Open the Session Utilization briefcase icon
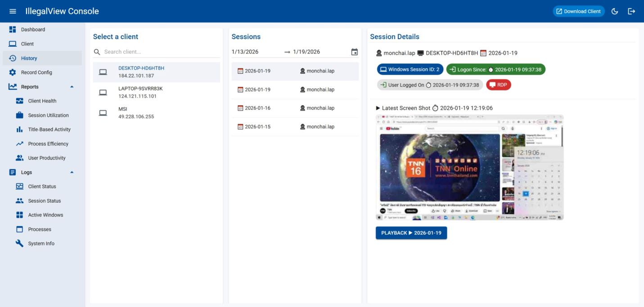644x307 pixels. click(19, 116)
